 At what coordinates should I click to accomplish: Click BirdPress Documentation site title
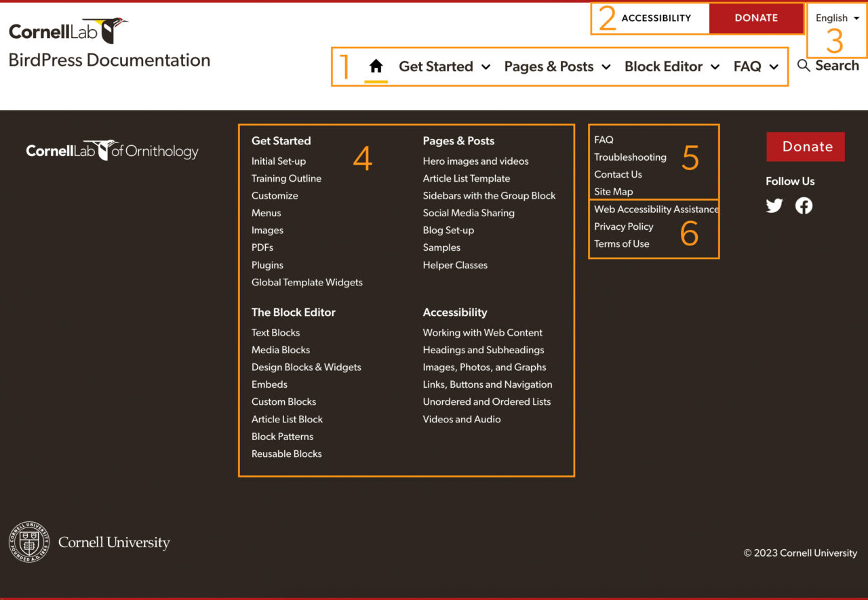(109, 60)
